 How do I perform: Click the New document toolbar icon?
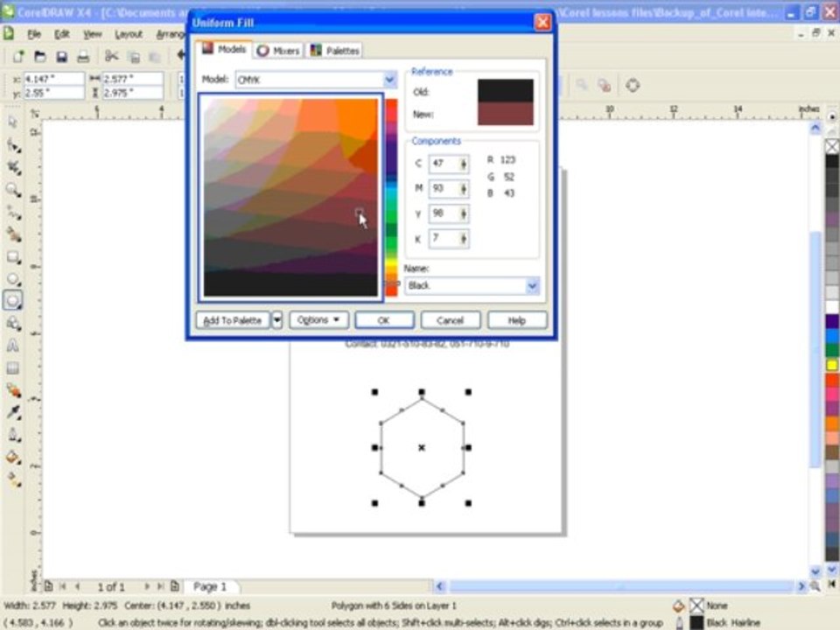[x=18, y=56]
